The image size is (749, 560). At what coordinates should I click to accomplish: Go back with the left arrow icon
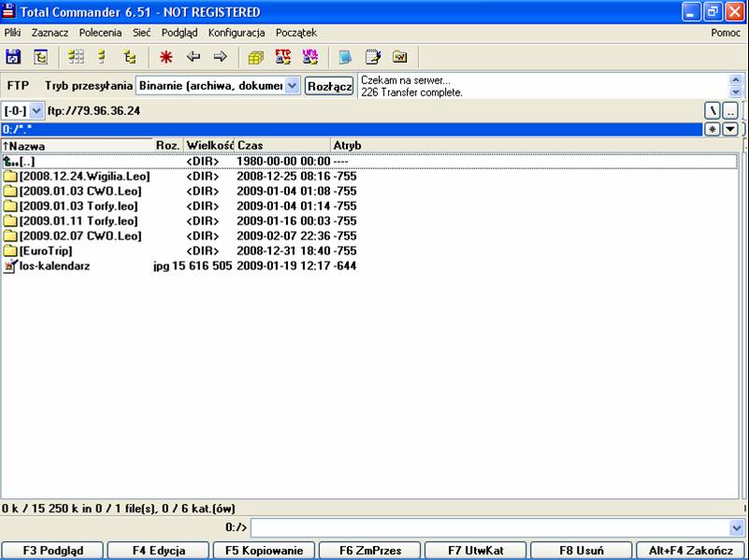(193, 57)
